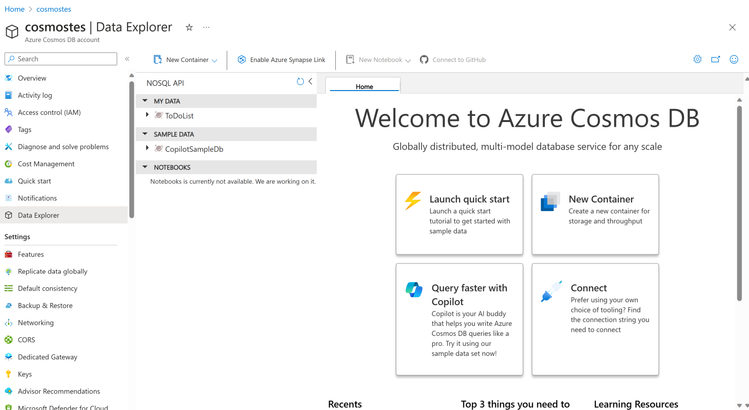Open the New Container dropdown arrow
This screenshot has height=410, width=749.
pyautogui.click(x=215, y=61)
